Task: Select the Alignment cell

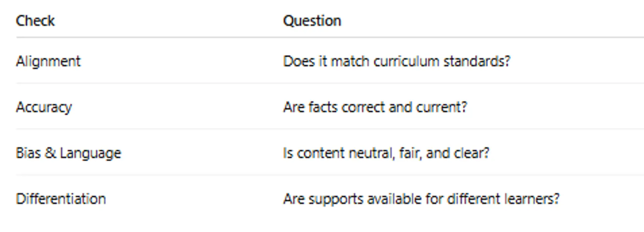Action: 48,61
